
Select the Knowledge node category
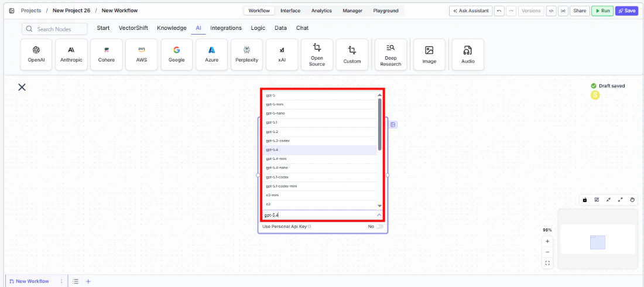[x=172, y=28]
